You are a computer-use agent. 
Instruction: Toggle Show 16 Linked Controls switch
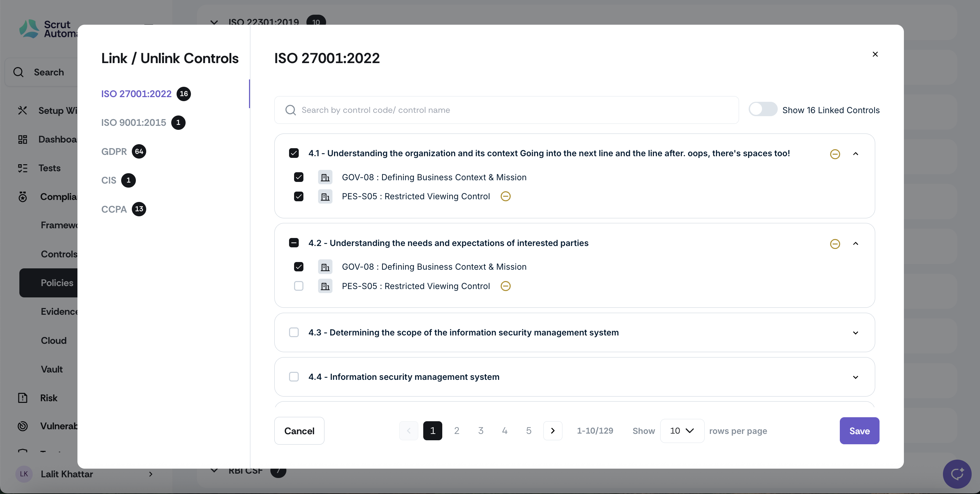762,109
